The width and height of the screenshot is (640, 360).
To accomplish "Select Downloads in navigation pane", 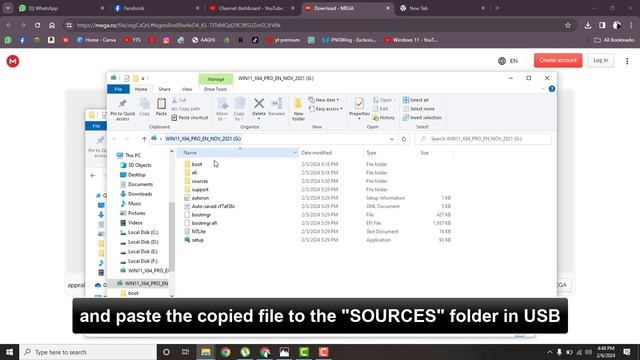I will pyautogui.click(x=140, y=194).
